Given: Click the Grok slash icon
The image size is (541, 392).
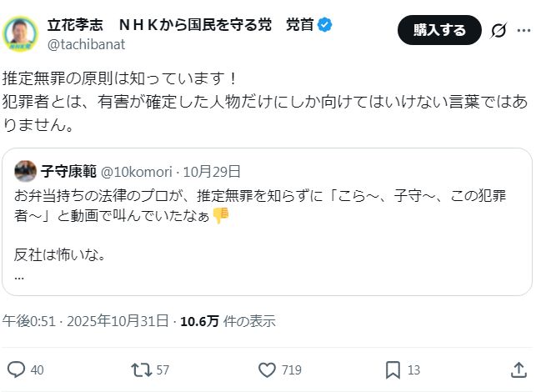Looking at the screenshot, I should (x=498, y=30).
